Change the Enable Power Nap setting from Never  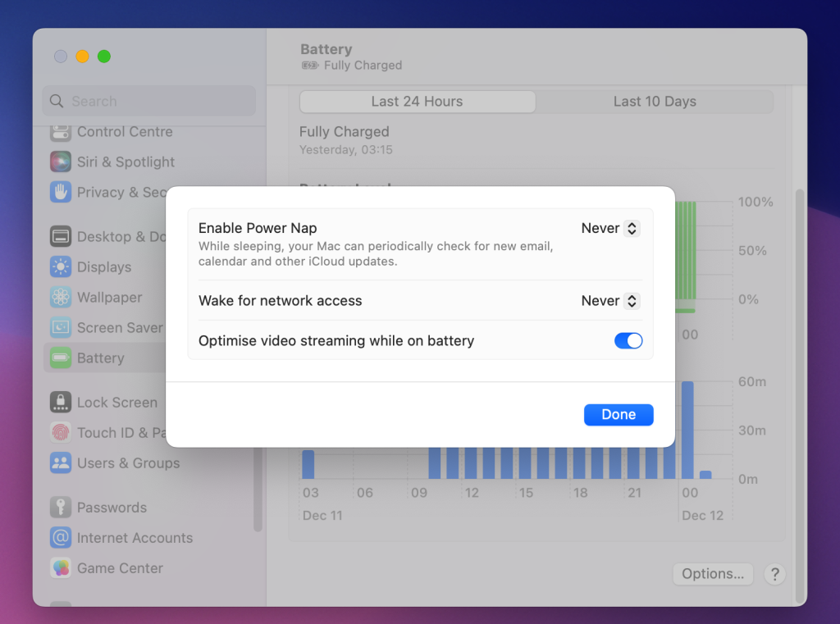pos(609,228)
